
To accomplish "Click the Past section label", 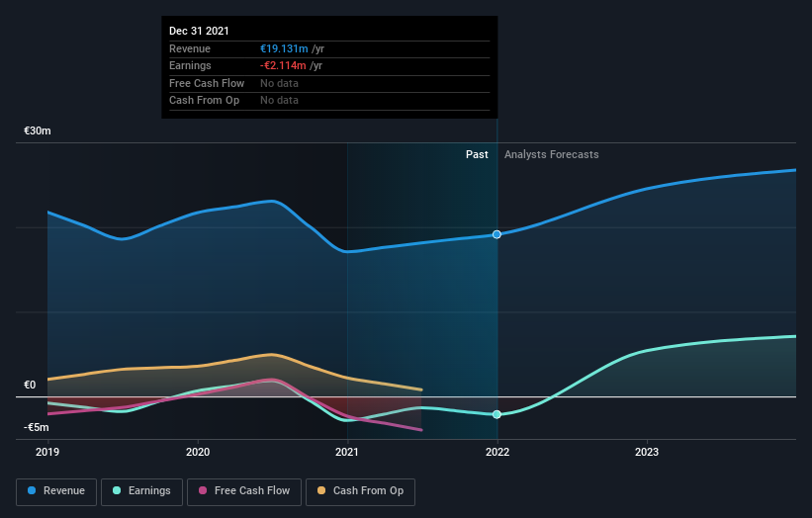I will [477, 155].
